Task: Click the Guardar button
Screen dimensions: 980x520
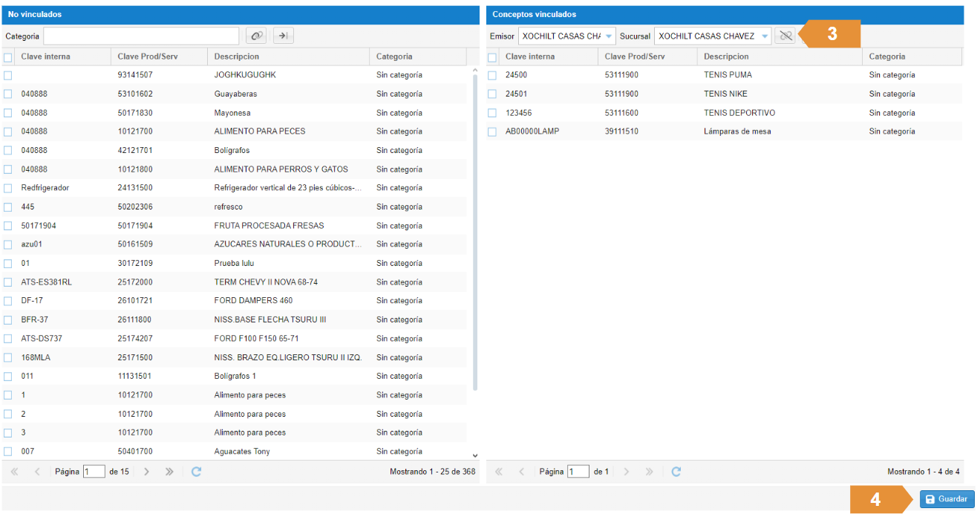Action: point(947,499)
